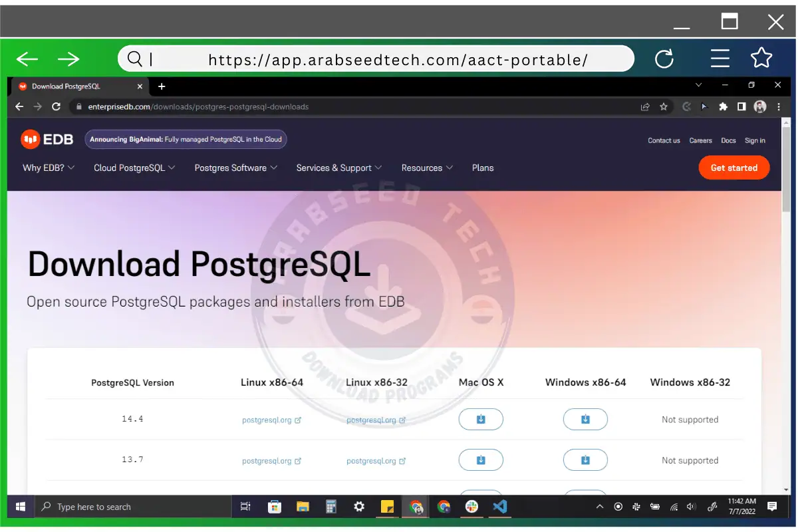Toggle the bookmark star for this page
The image size is (798, 532).
[663, 106]
